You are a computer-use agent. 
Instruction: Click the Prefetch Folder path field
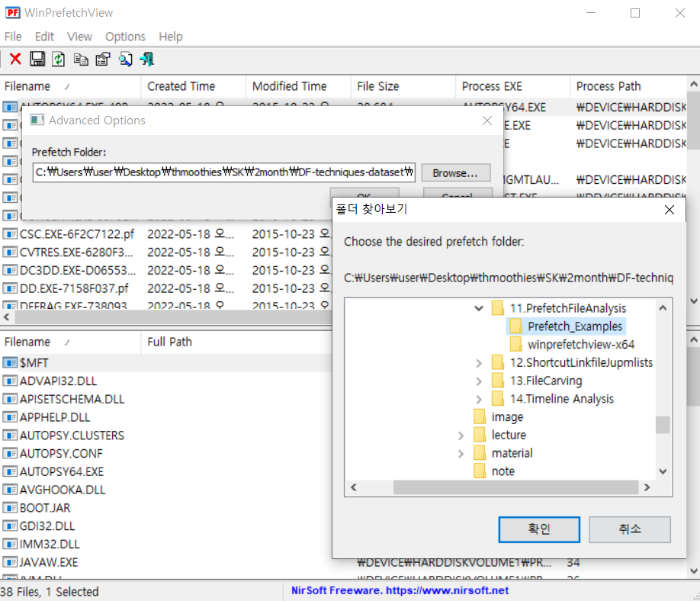[223, 172]
